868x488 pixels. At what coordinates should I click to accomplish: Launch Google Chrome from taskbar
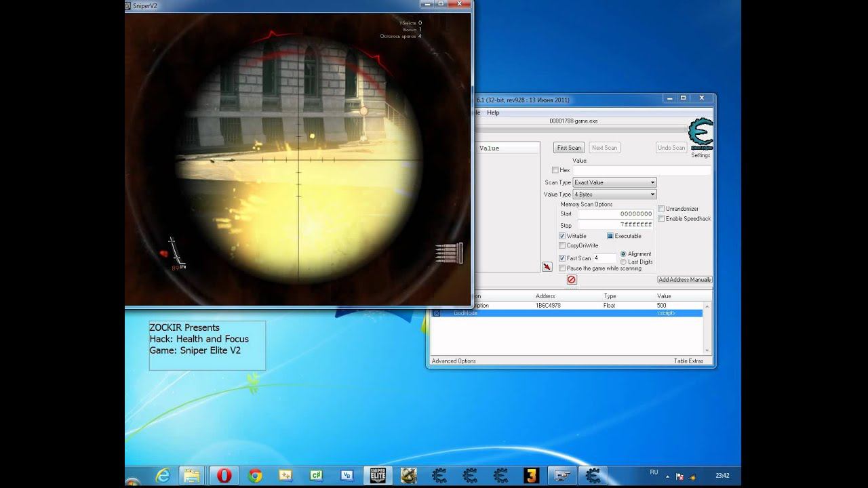pyautogui.click(x=255, y=476)
